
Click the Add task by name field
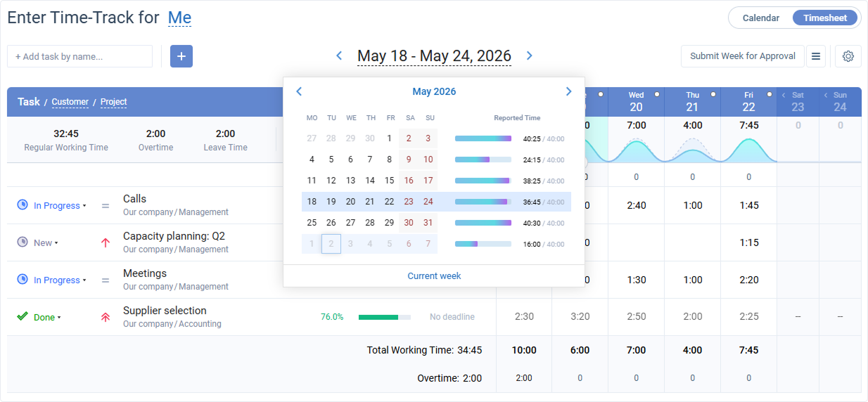click(x=79, y=56)
